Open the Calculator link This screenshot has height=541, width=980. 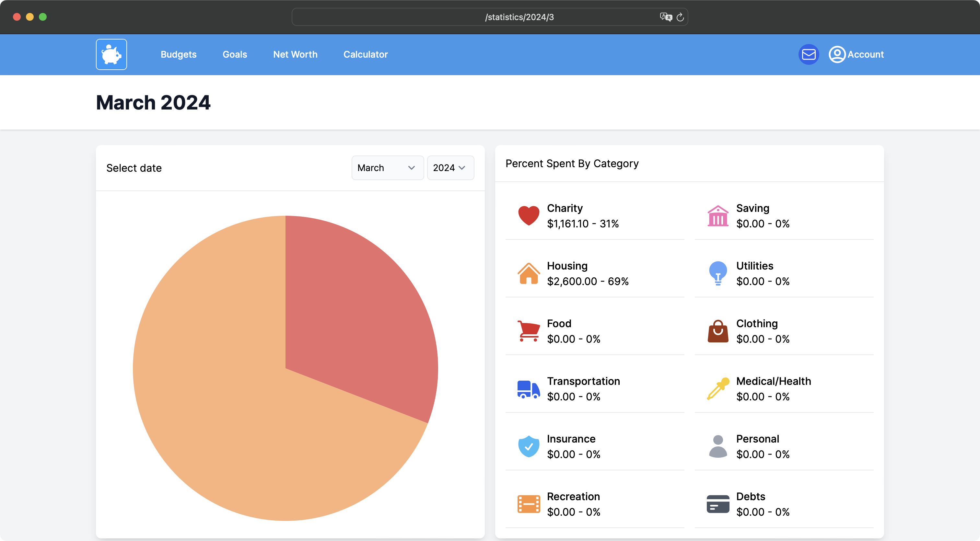(365, 54)
